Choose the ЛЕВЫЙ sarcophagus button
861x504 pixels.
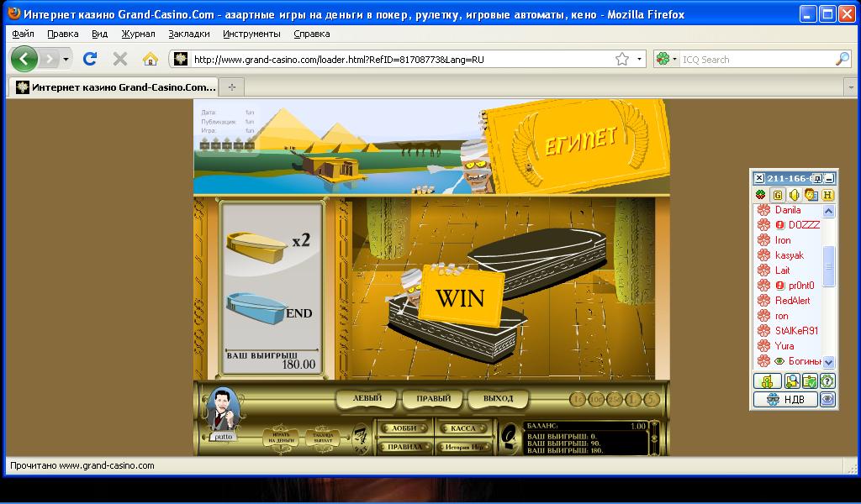coord(367,399)
